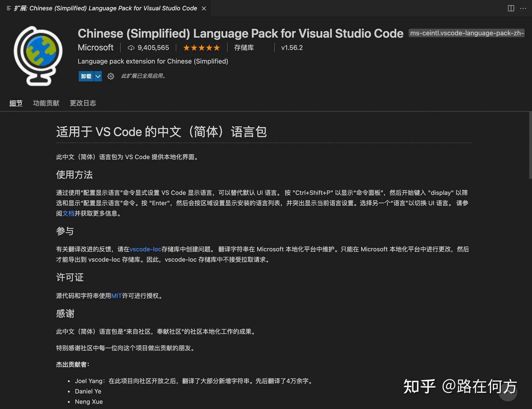Click the five-star rating
The image size is (532, 409).
click(x=201, y=47)
